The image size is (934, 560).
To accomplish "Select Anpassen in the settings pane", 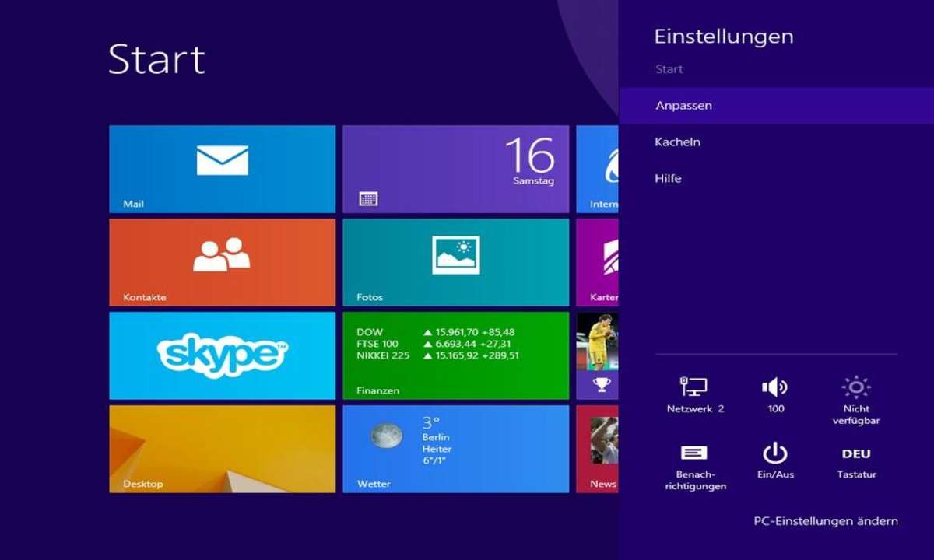I will pos(777,105).
